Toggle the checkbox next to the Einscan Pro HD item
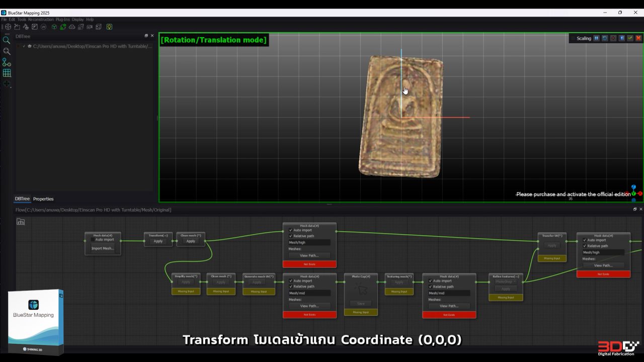Image resolution: width=644 pixels, height=362 pixels. tap(24, 46)
